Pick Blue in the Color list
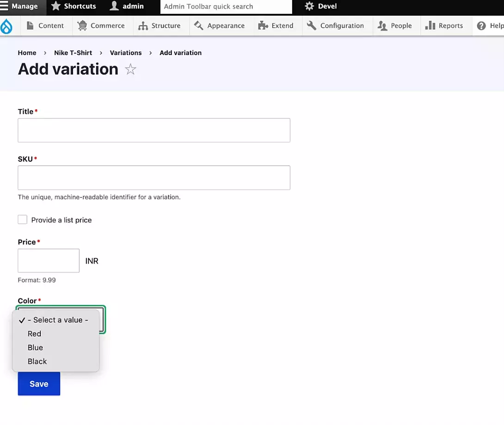504x425 pixels. (x=35, y=347)
